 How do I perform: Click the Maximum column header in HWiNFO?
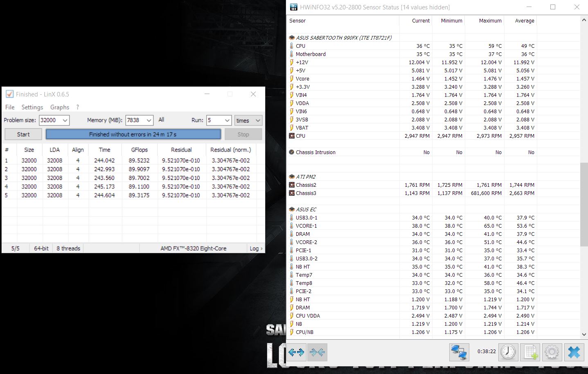coord(484,21)
